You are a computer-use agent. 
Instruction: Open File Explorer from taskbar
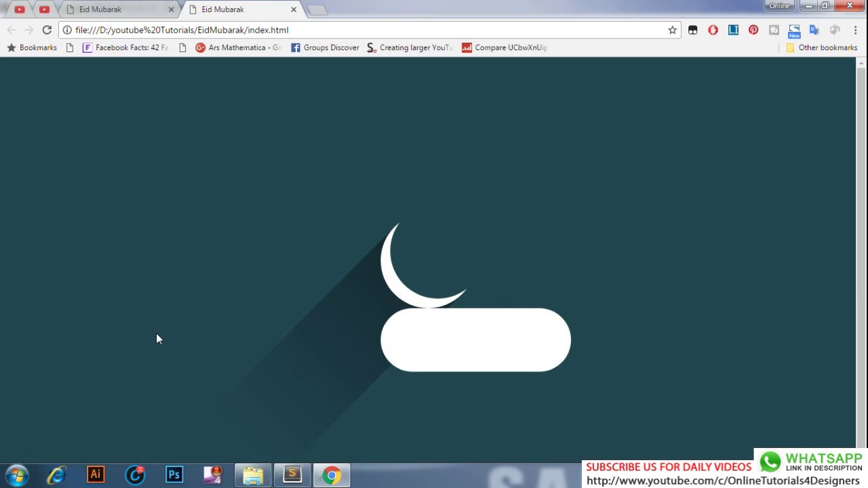click(x=253, y=475)
